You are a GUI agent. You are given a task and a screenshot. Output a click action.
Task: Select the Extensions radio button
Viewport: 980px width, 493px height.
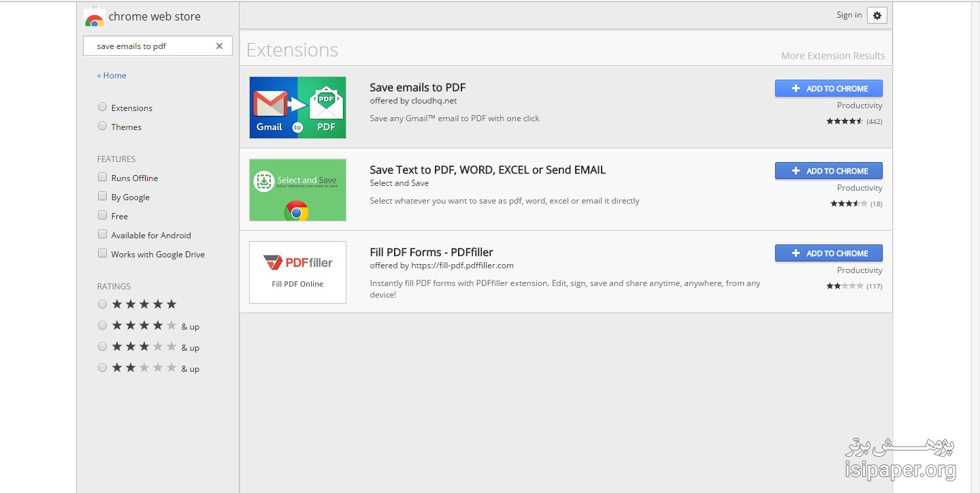point(102,107)
